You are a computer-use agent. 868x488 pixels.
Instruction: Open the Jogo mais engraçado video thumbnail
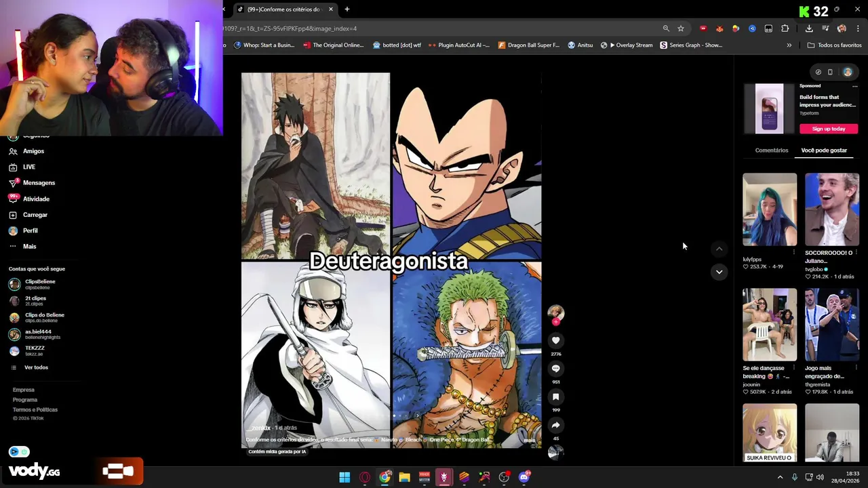(x=832, y=325)
